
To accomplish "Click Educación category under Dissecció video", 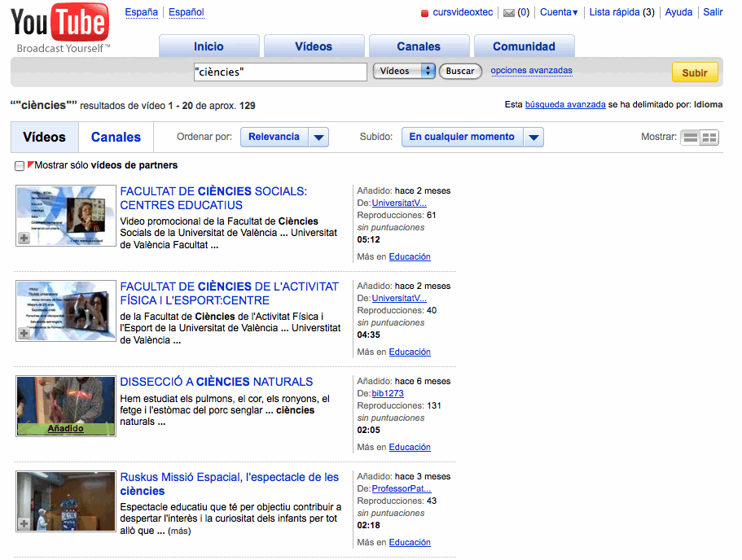I will (x=410, y=447).
